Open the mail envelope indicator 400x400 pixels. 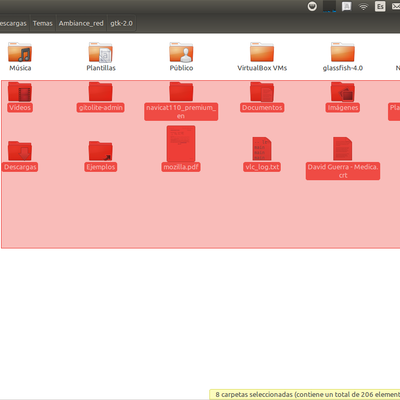pos(396,6)
